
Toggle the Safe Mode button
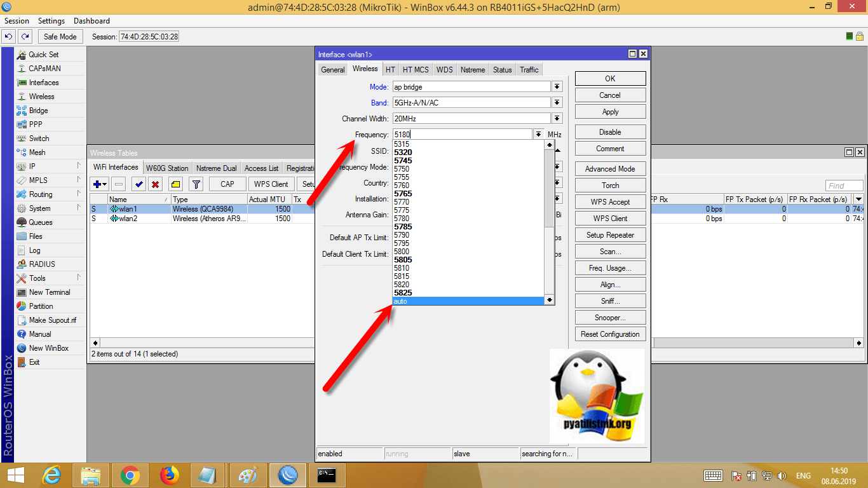pos(60,37)
